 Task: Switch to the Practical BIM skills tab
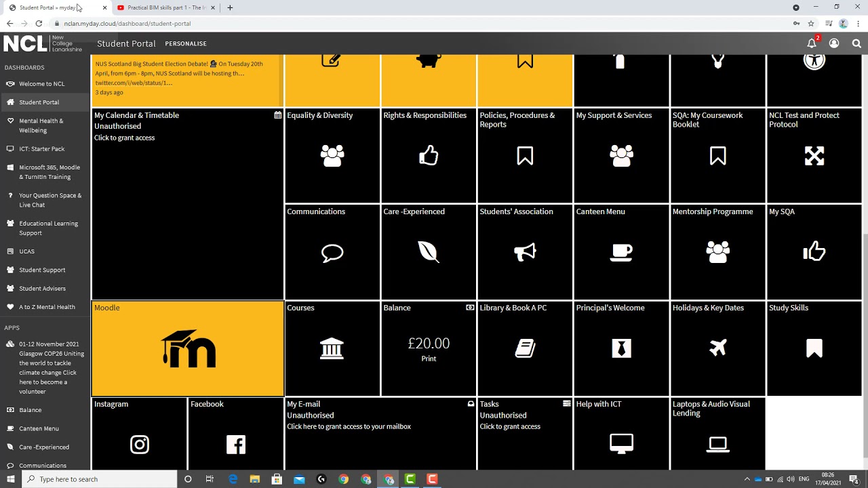(x=166, y=7)
